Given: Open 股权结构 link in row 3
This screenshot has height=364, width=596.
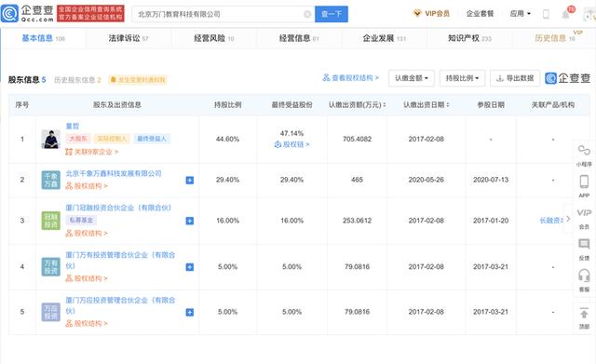Looking at the screenshot, I should click(x=87, y=234).
